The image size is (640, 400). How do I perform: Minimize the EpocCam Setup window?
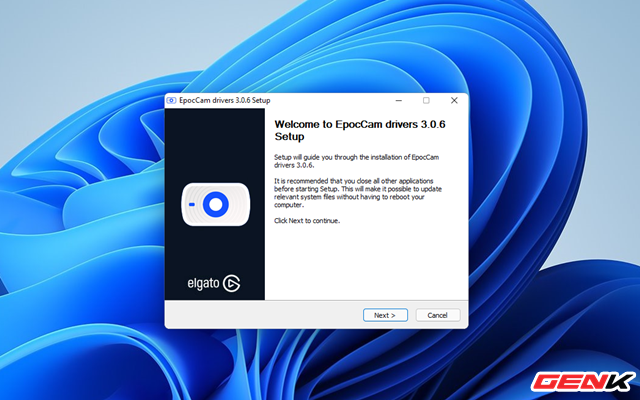coord(399,100)
